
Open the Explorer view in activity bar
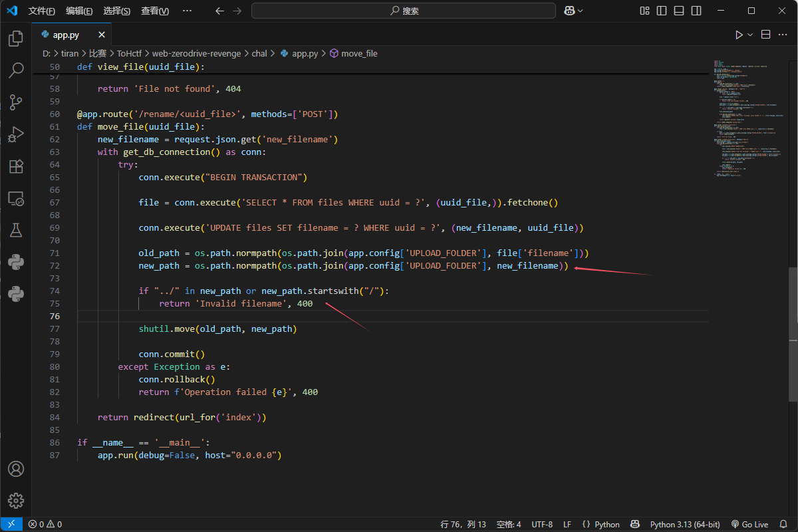tap(16, 39)
